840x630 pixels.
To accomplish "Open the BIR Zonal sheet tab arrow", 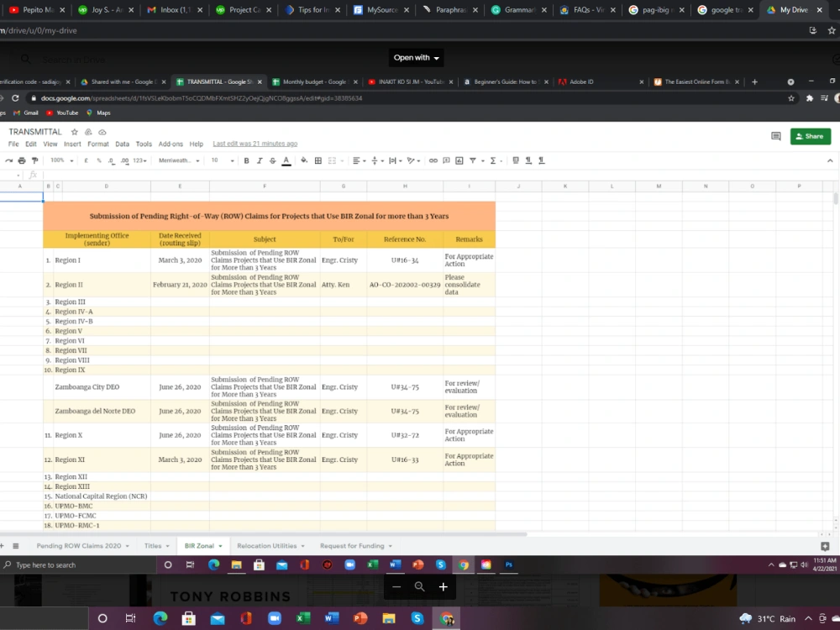I will click(219, 546).
